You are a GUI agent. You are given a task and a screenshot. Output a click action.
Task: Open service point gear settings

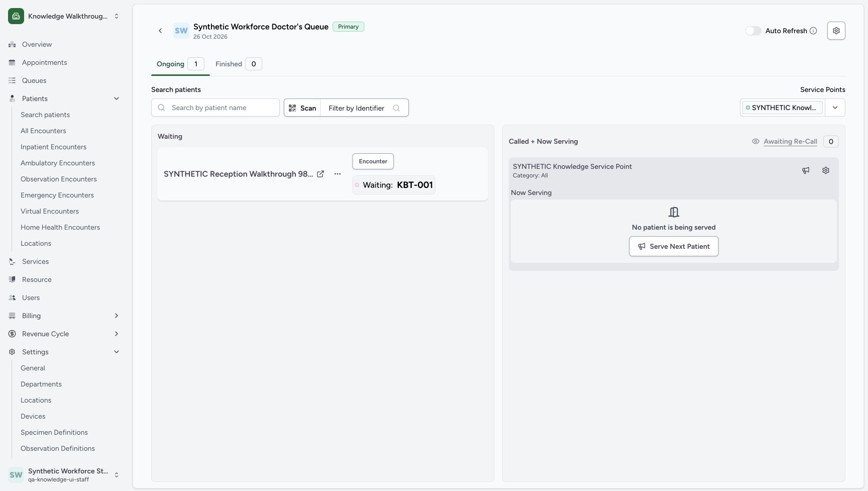[826, 170]
